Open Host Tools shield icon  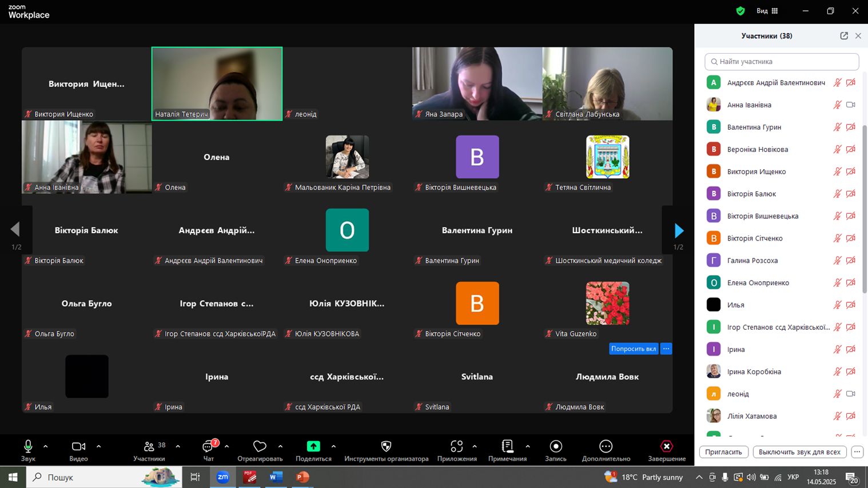pyautogui.click(x=386, y=446)
